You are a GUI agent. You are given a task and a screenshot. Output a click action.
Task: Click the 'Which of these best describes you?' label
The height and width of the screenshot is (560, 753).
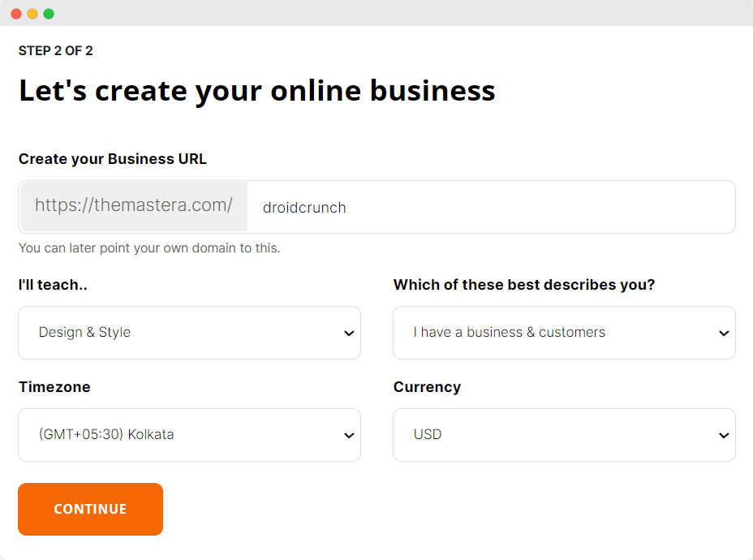click(524, 285)
